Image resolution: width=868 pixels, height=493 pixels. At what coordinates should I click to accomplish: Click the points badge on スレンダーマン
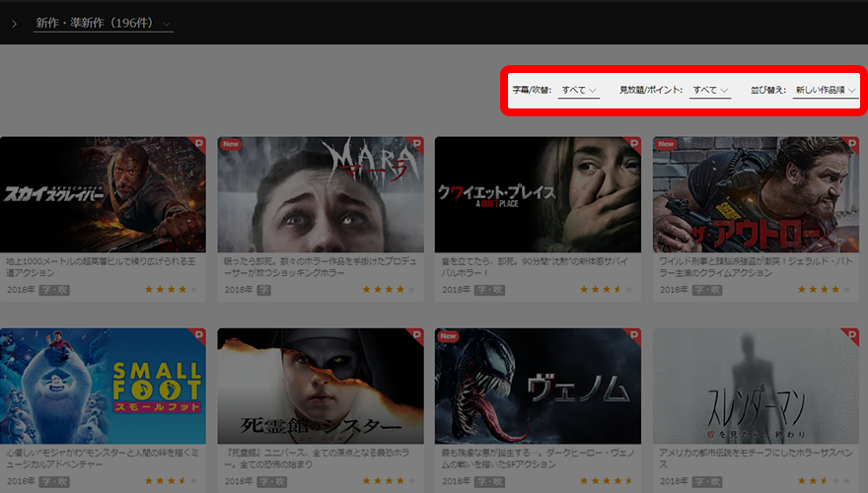851,336
